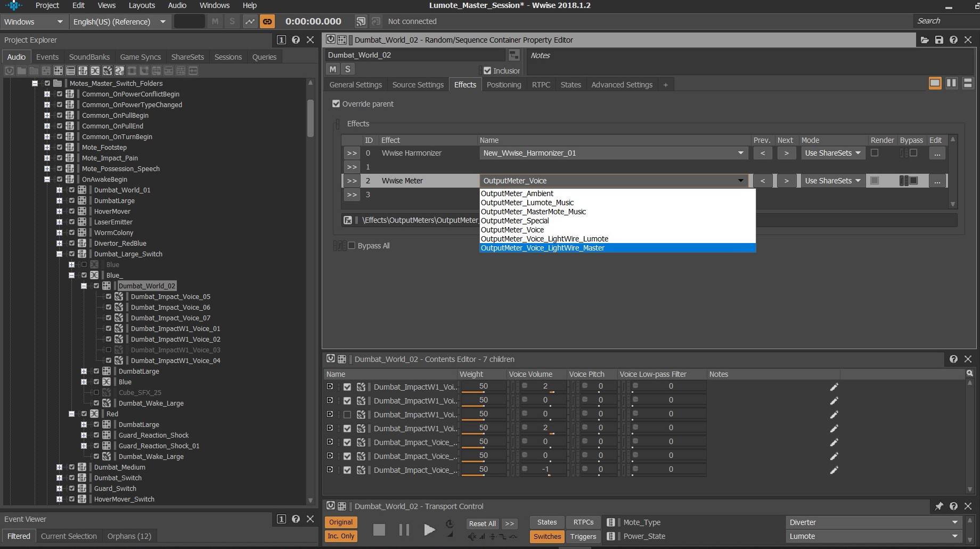Toggle the Bypass All checkbox
This screenshot has width=980, height=549.
[352, 246]
